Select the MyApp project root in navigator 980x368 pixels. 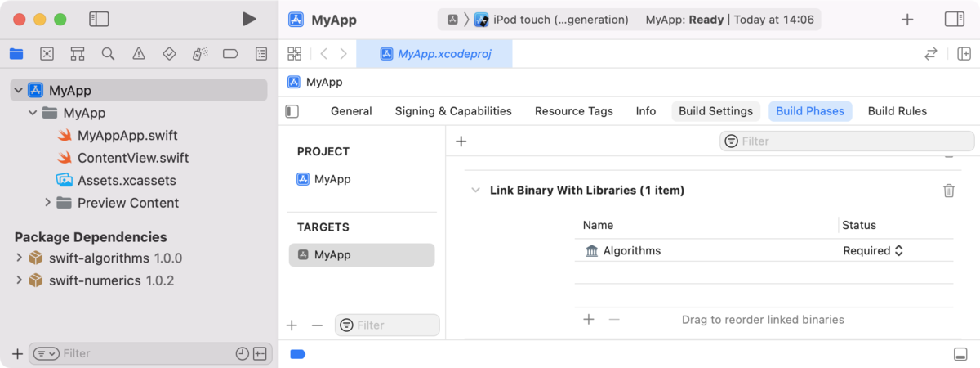point(139,90)
